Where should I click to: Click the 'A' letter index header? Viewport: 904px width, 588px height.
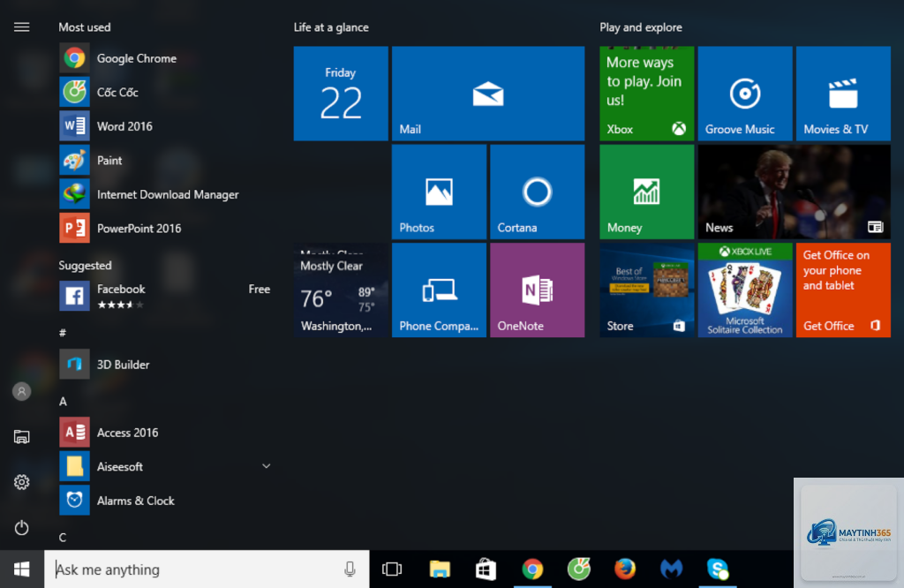(63, 401)
